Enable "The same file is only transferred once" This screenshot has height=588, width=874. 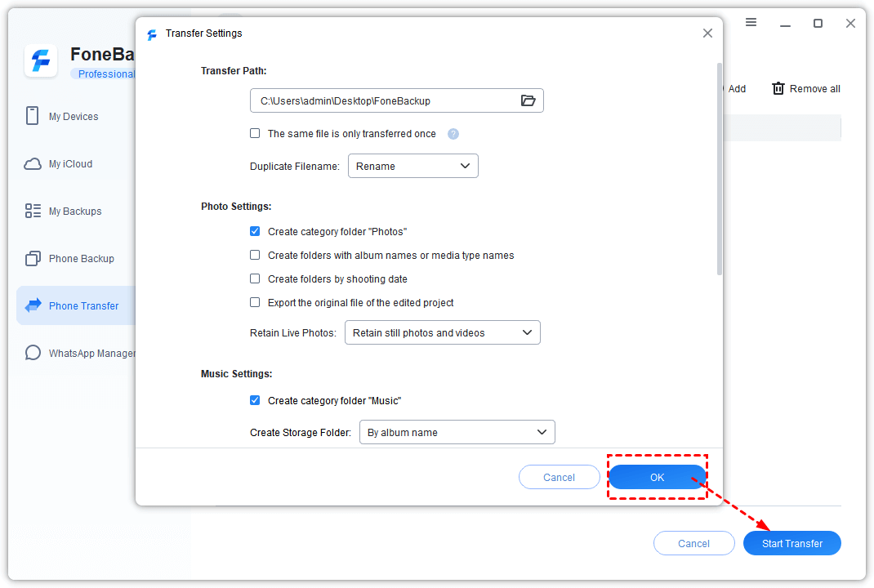point(255,133)
